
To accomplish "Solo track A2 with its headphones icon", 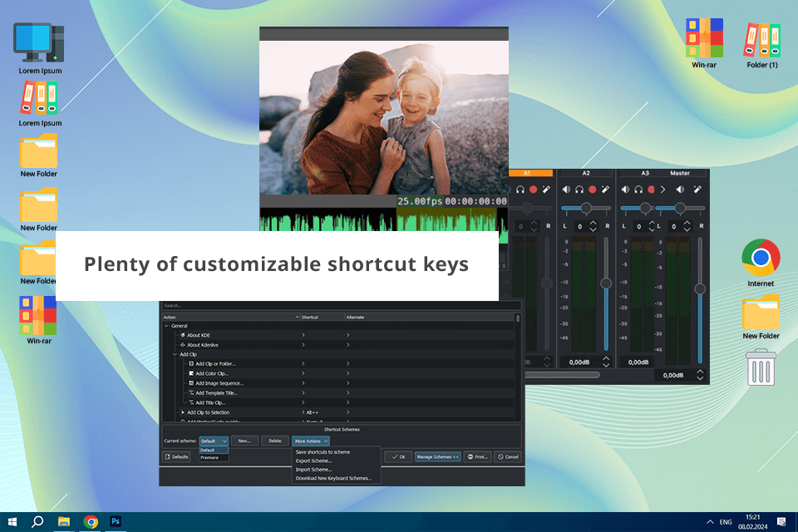I will 579,190.
